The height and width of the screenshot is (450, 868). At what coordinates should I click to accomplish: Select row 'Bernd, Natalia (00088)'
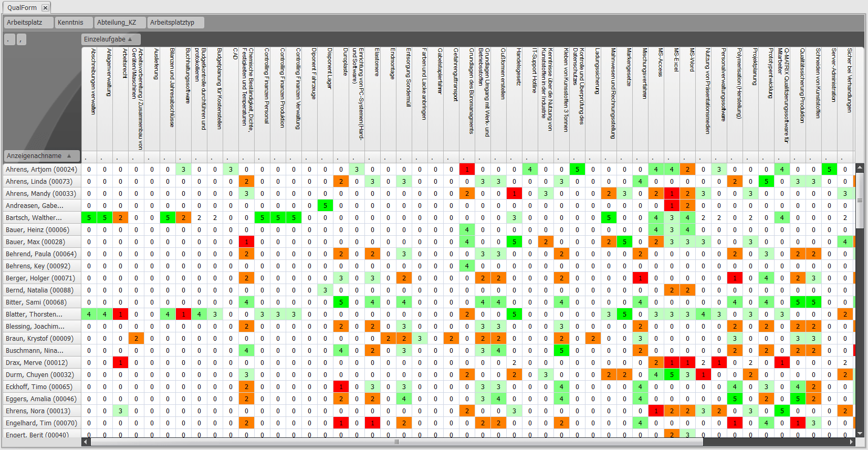[42, 290]
